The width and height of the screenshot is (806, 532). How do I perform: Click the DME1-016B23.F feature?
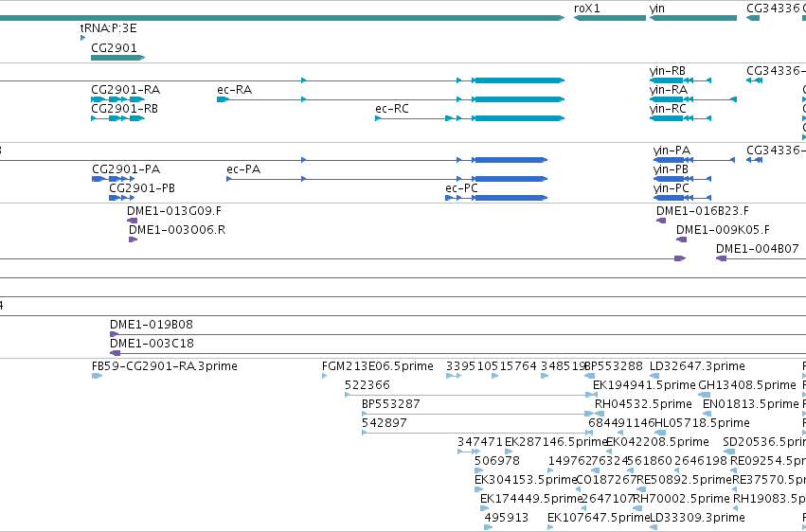click(661, 221)
